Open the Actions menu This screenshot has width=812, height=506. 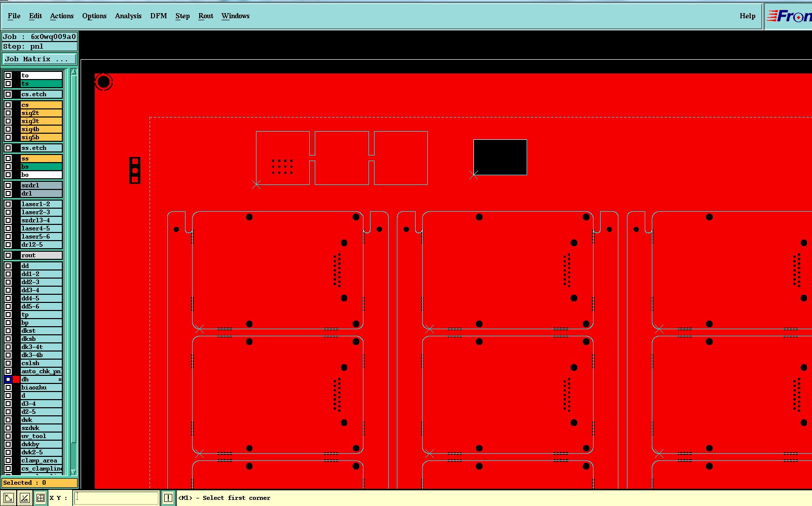(x=62, y=16)
